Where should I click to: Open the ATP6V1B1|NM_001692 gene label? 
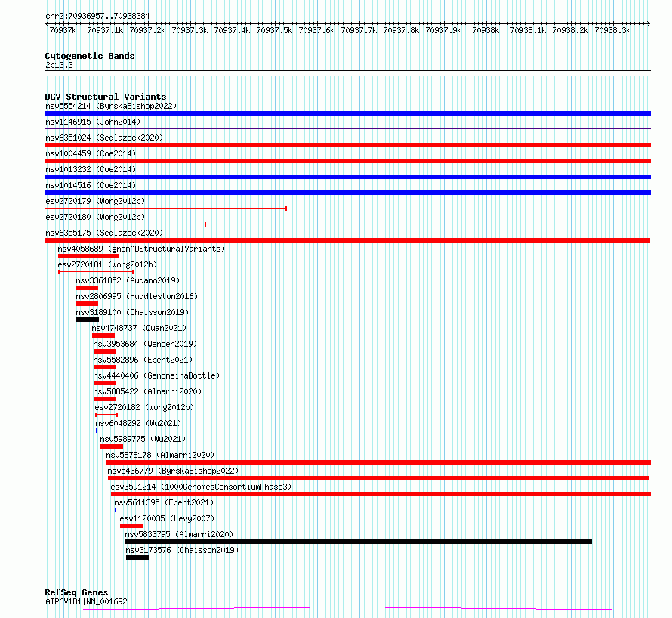(x=86, y=601)
